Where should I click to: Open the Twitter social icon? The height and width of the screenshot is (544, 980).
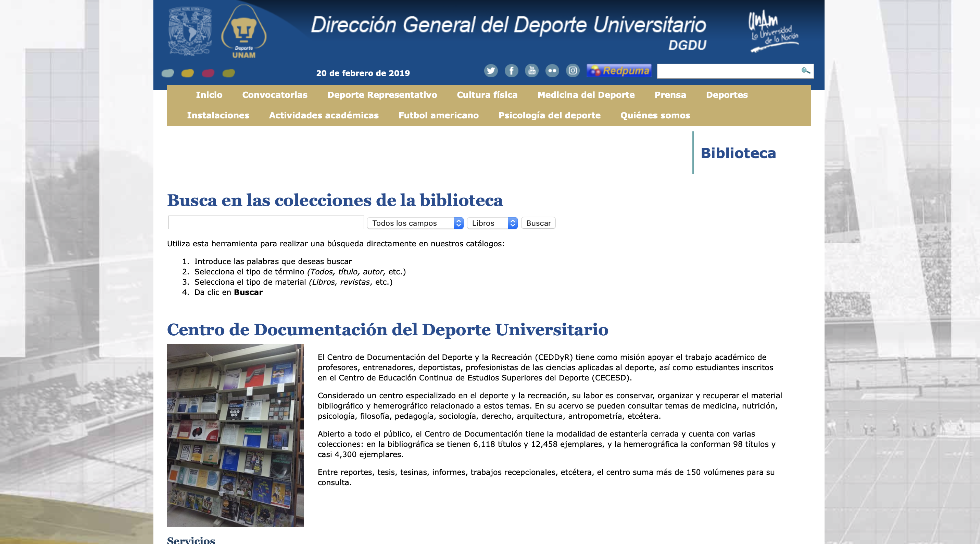pyautogui.click(x=491, y=71)
